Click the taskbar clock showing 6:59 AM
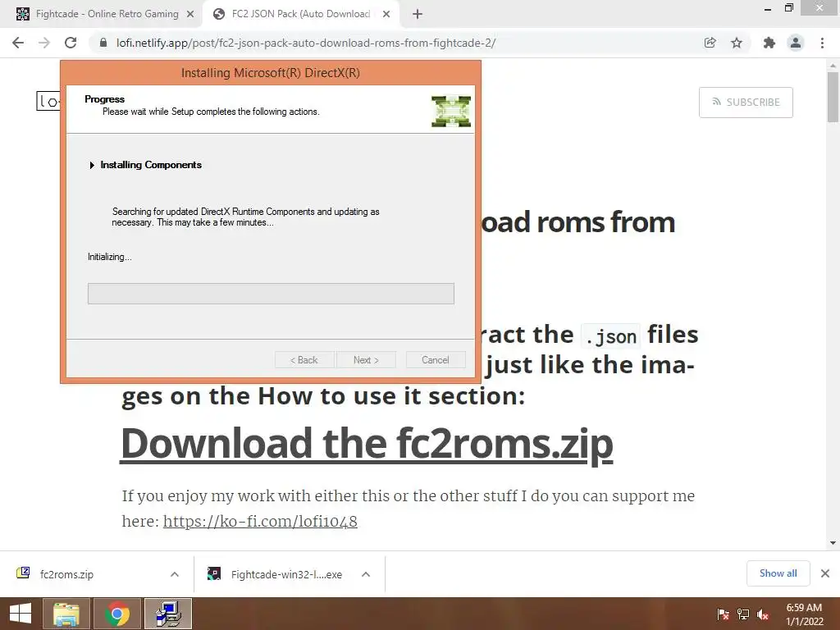This screenshot has height=630, width=840. (x=804, y=614)
